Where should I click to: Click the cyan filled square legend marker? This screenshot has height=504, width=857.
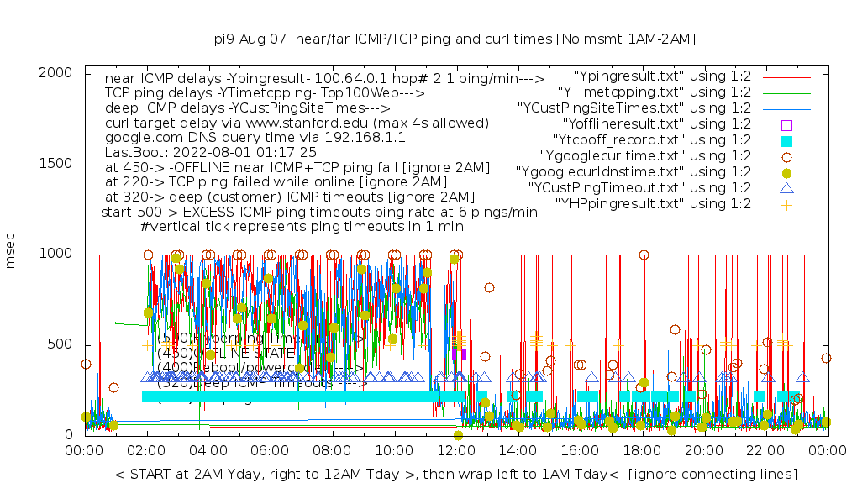(x=786, y=140)
